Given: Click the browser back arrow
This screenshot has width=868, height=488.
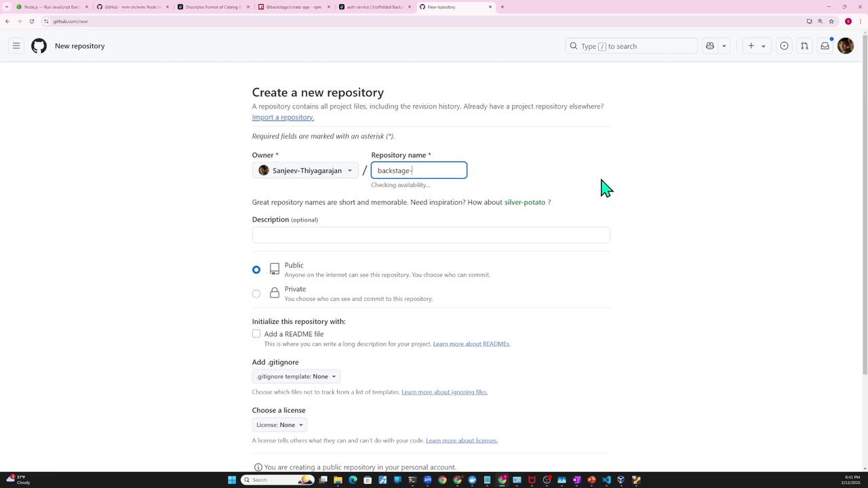Looking at the screenshot, I should click(x=7, y=21).
